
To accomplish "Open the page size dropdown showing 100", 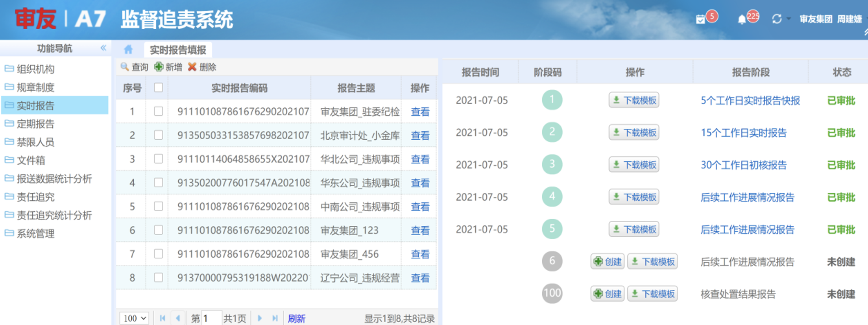I will point(134,318).
